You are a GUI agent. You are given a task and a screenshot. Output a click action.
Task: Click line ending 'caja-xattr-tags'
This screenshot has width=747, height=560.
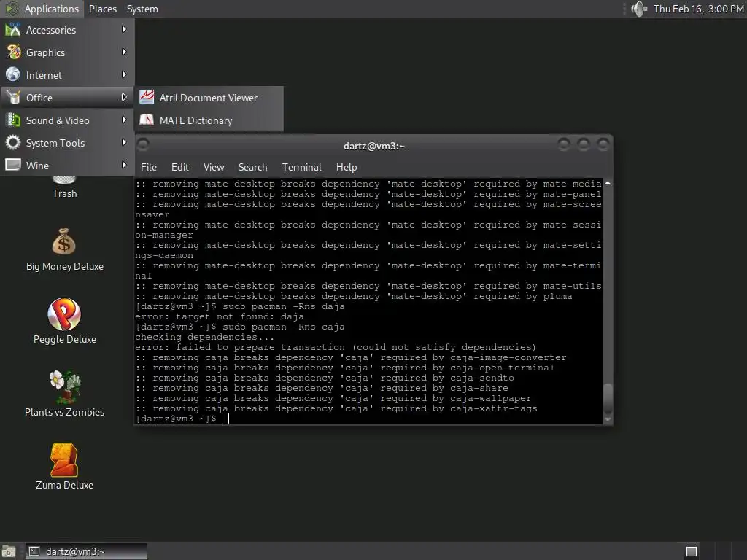pyautogui.click(x=336, y=408)
